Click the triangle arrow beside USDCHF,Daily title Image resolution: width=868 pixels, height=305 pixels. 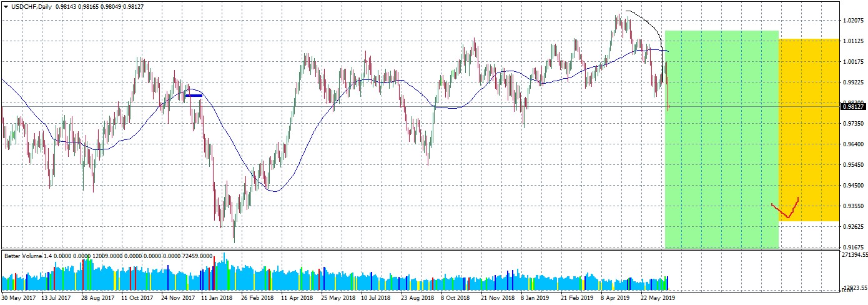point(6,6)
